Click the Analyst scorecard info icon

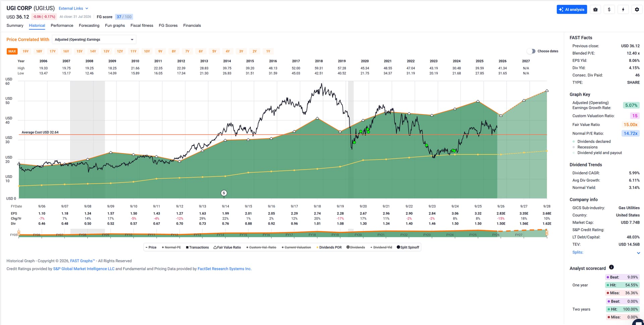611,267
